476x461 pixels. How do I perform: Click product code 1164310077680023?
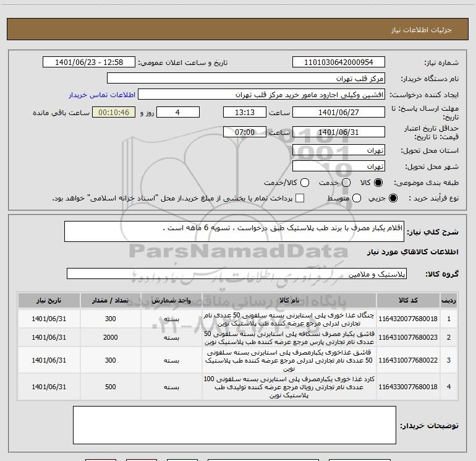coord(408,337)
